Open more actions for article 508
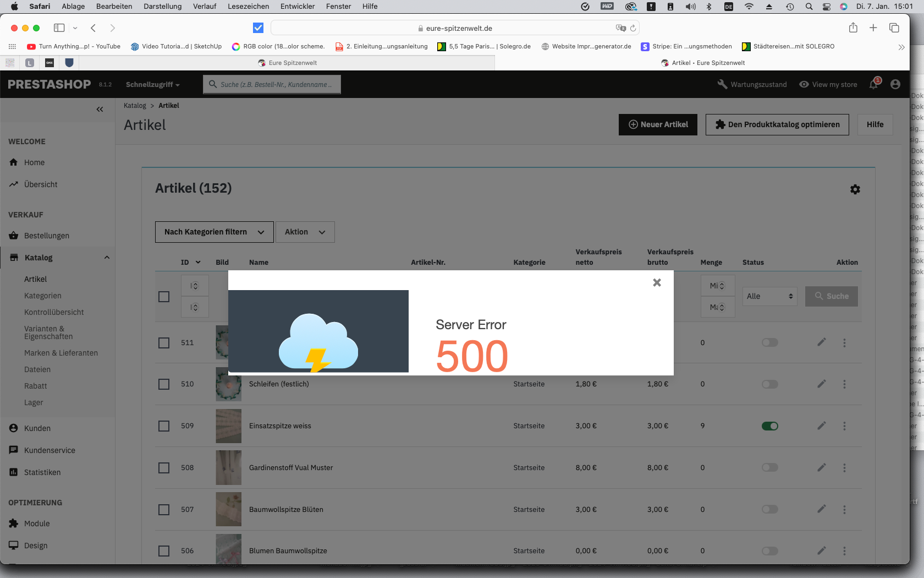The width and height of the screenshot is (924, 578). pyautogui.click(x=844, y=467)
